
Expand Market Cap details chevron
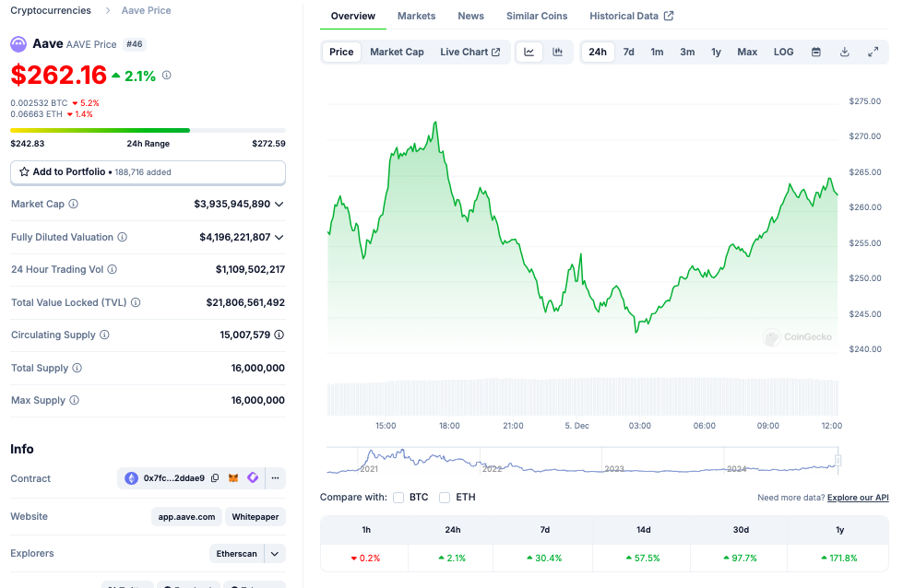point(279,204)
